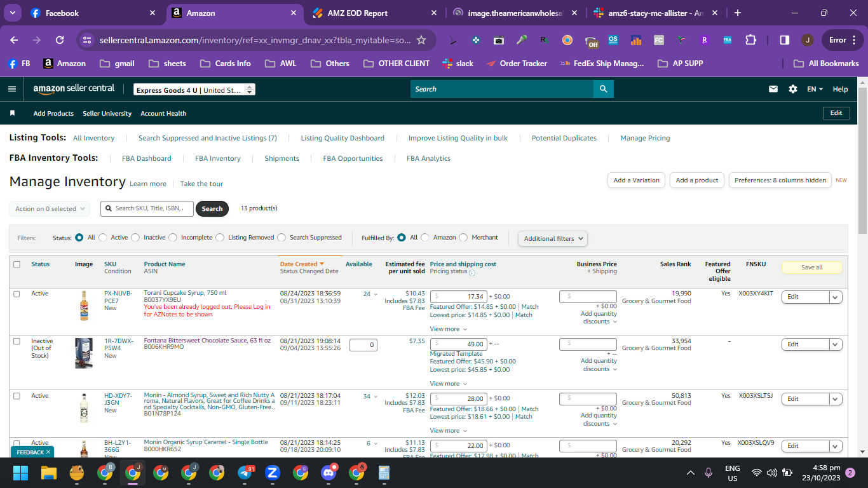The width and height of the screenshot is (868, 488).
Task: Open the Fontana Bittersweet Chocolate Sauce product link
Action: pos(207,341)
